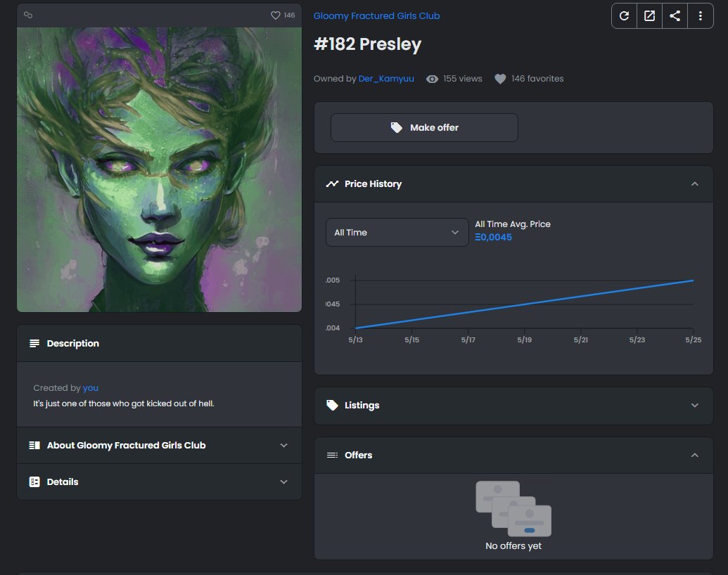
Task: Click the blockchain chain icon above artwork
Action: tap(28, 15)
